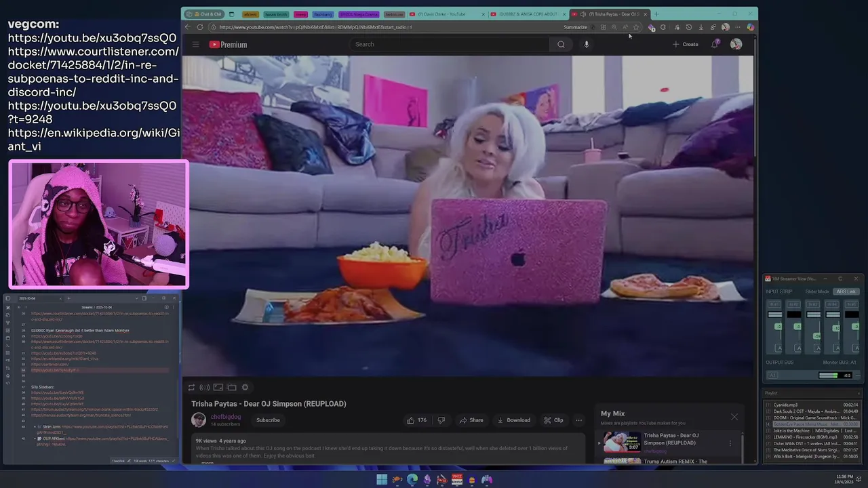Open Trisha Paytas thumbnail in My Mix

[x=622, y=442]
